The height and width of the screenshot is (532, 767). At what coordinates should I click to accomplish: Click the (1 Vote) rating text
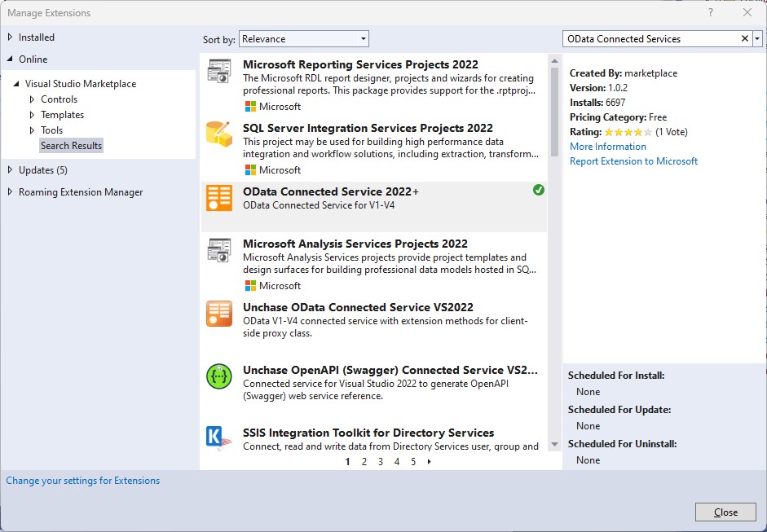[672, 132]
